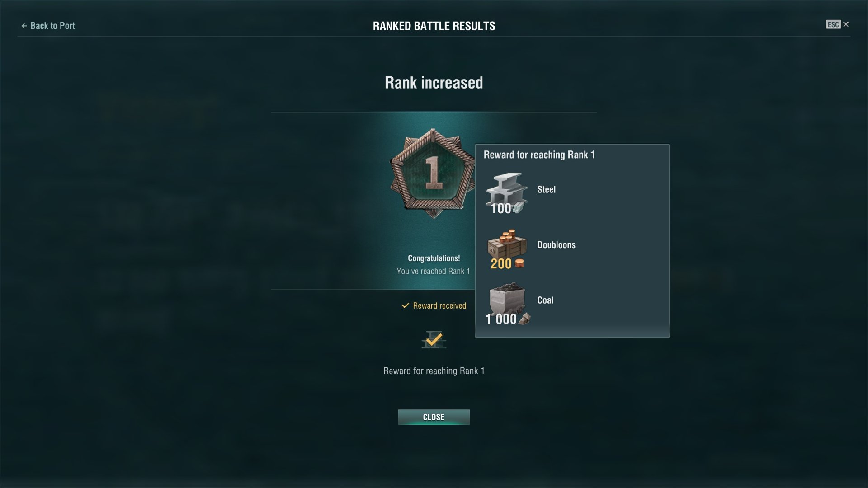Click the yellow Reward received checkmark

(x=405, y=305)
